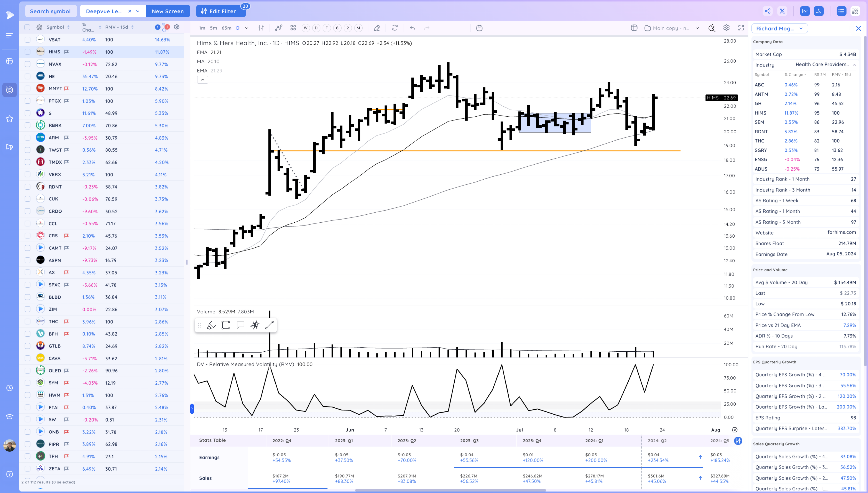Collapse the indicator legend chevron

pyautogui.click(x=202, y=80)
